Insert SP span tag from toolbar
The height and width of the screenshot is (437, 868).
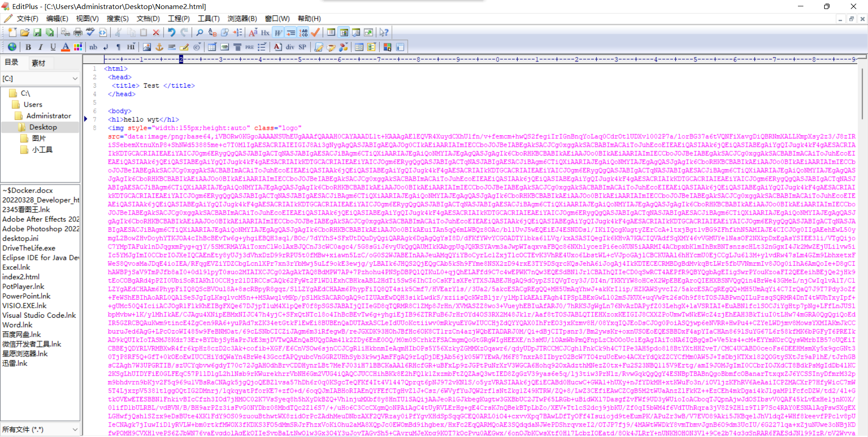[302, 47]
